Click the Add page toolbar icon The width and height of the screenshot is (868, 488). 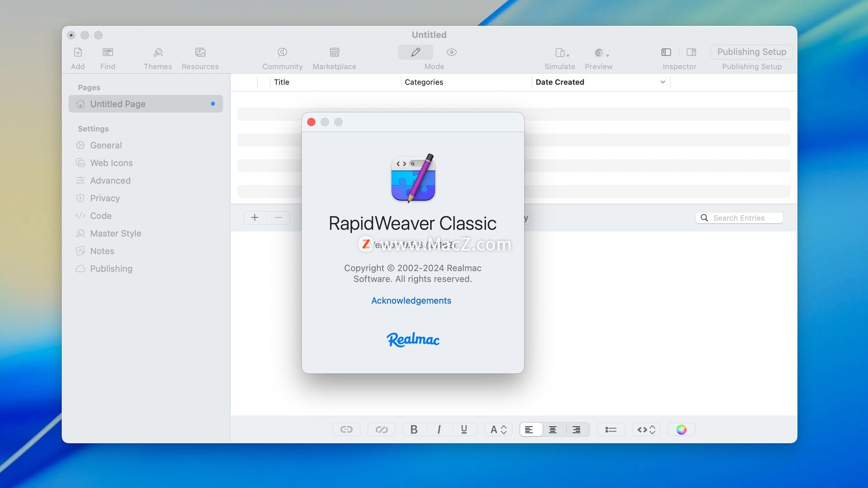click(78, 52)
